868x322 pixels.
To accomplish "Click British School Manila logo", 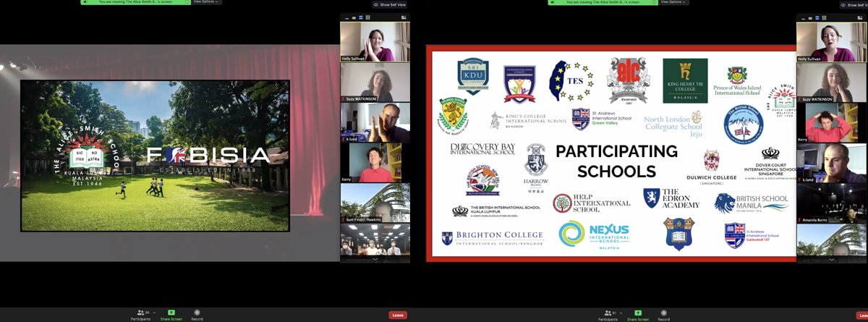I will click(x=752, y=203).
